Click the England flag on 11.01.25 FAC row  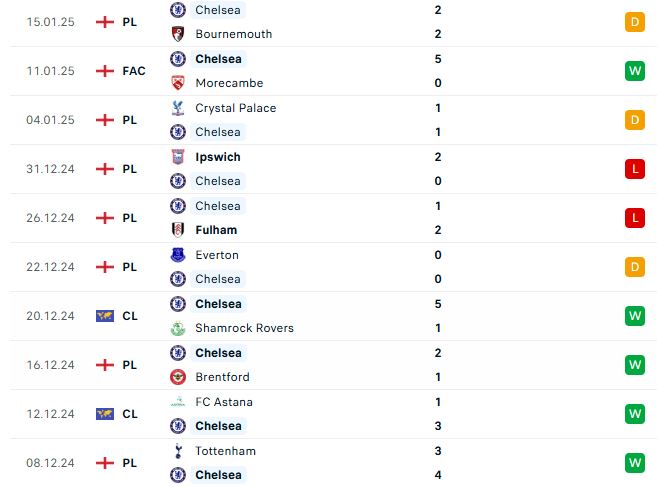click(x=105, y=71)
